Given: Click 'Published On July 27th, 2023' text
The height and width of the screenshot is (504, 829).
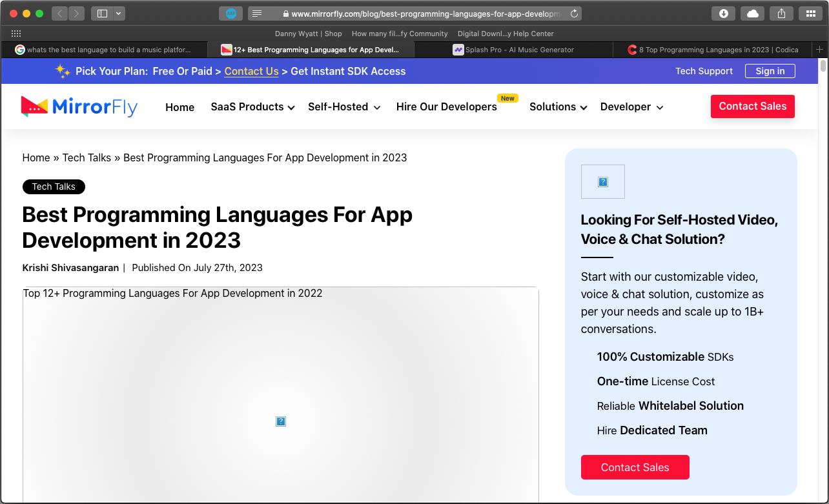Looking at the screenshot, I should [197, 268].
